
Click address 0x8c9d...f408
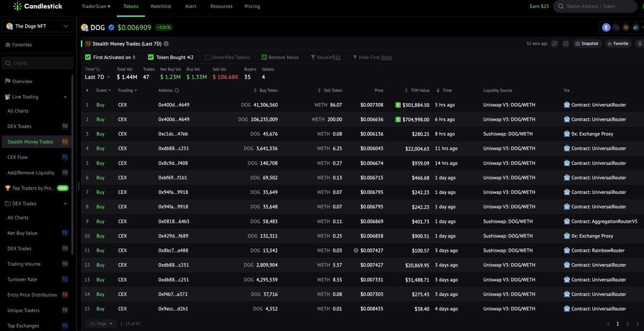point(173,163)
